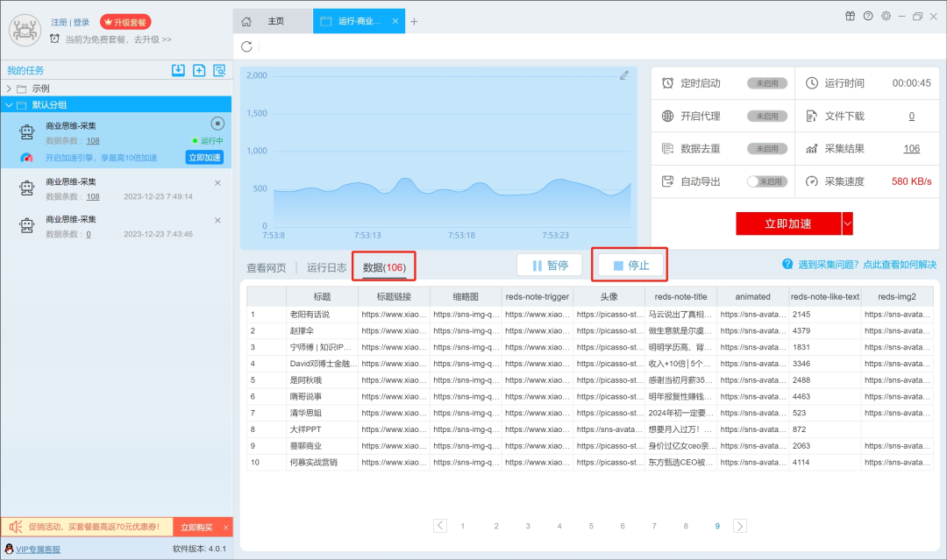Click the search tasks icon
This screenshot has width=947, height=560.
(x=219, y=71)
